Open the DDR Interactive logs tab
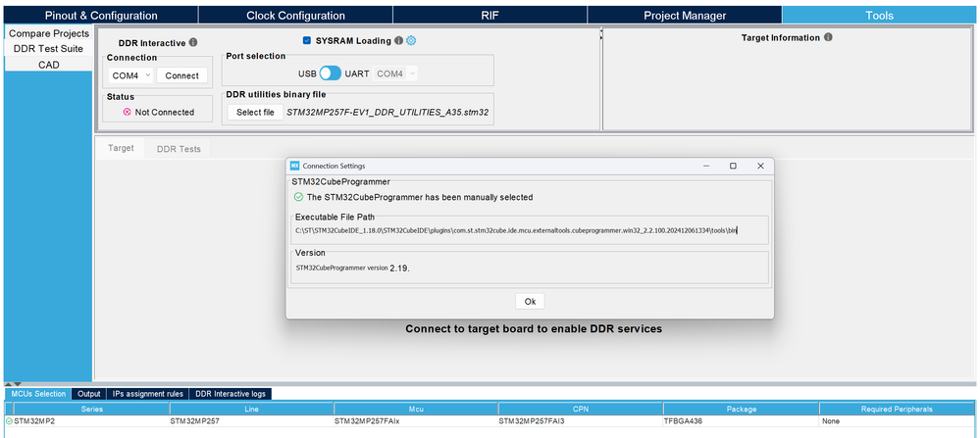This screenshot has width=980, height=438. 231,394
